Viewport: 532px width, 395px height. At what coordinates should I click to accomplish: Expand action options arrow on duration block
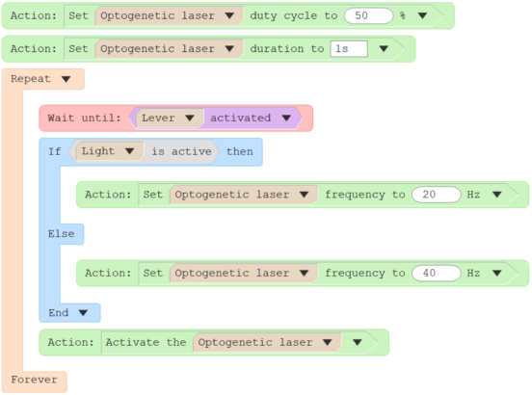384,49
